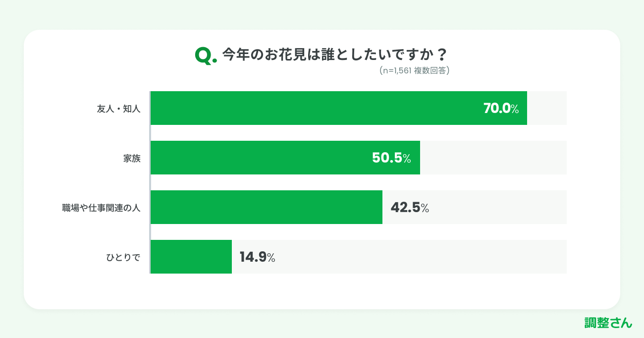Click the 50.5% value label

(x=391, y=158)
